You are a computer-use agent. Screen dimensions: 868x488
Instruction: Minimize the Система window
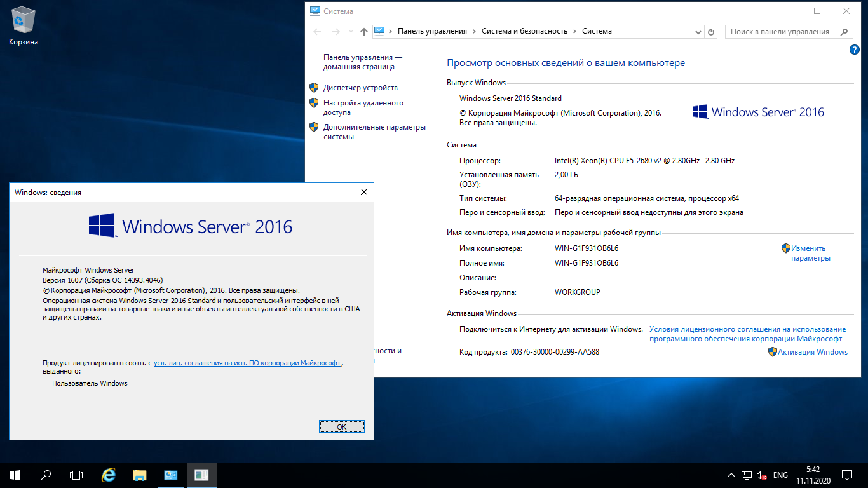click(x=788, y=11)
